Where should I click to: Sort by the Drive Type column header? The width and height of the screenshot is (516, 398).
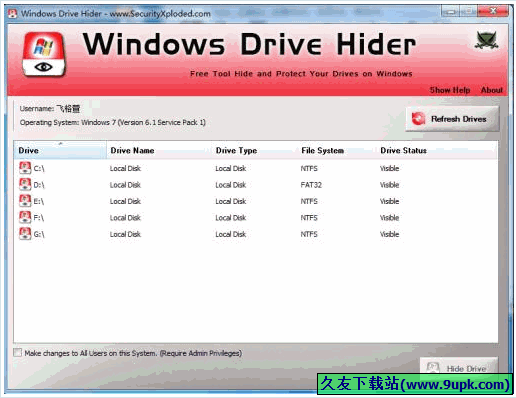coord(255,150)
